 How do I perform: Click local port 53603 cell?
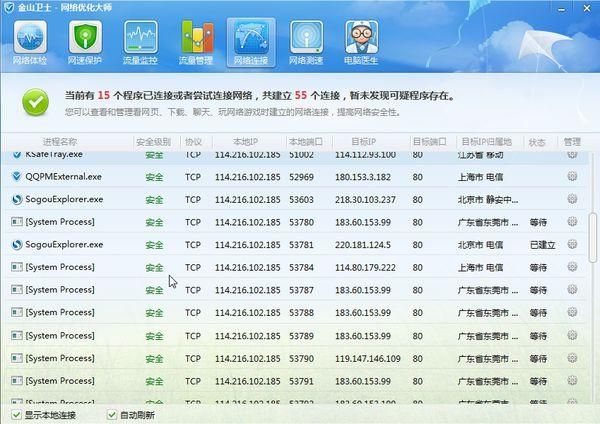302,199
